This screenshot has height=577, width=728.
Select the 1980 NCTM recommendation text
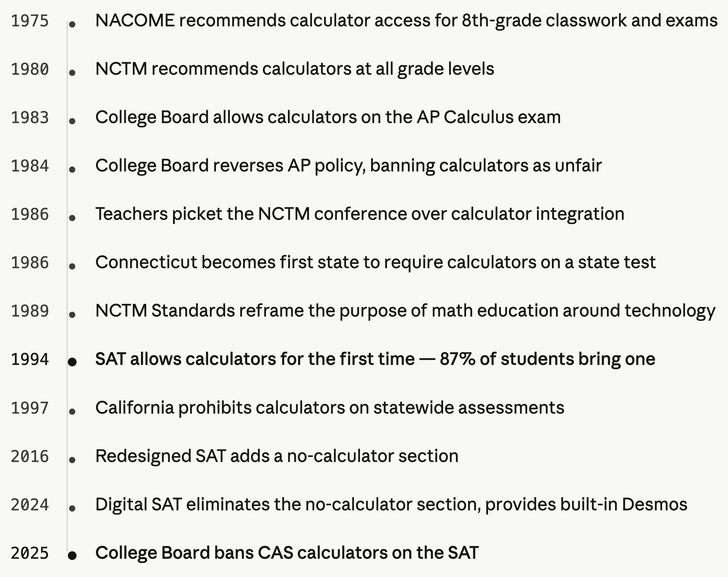pyautogui.click(x=294, y=69)
